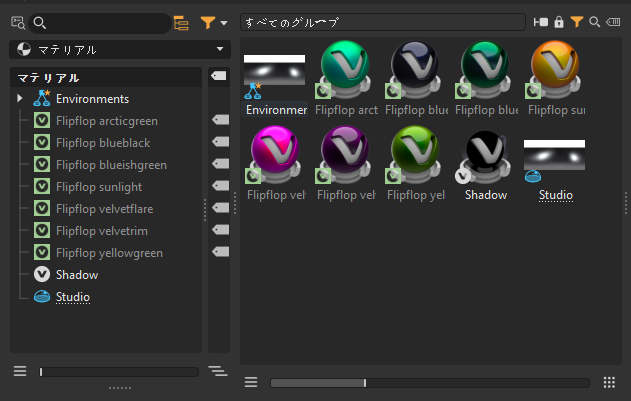Click the preview toggle icon left of the lock
The height and width of the screenshot is (401, 631).
(540, 22)
